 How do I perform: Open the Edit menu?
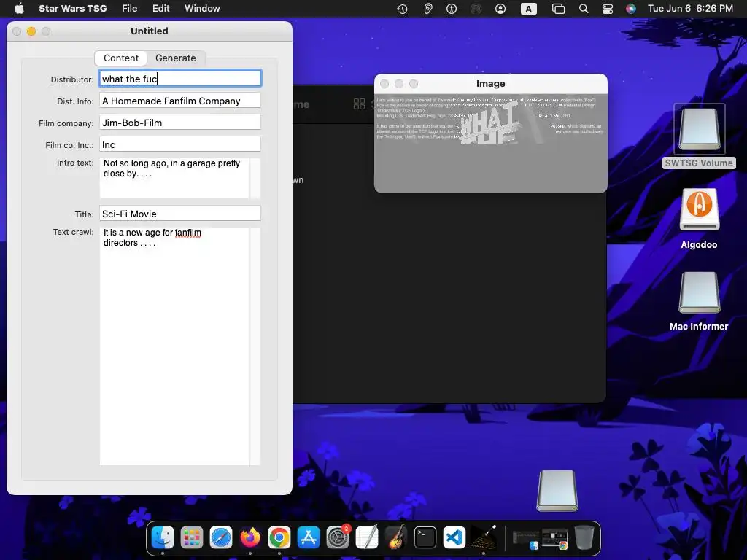[160, 8]
